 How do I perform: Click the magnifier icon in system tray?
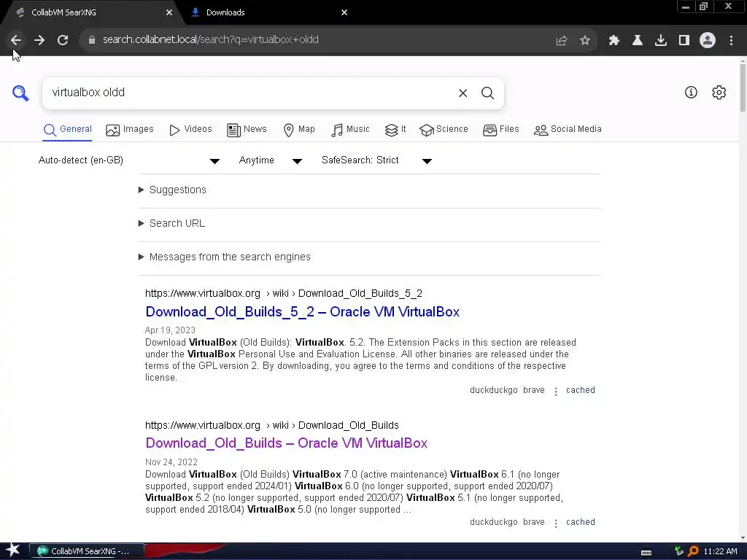click(x=693, y=551)
